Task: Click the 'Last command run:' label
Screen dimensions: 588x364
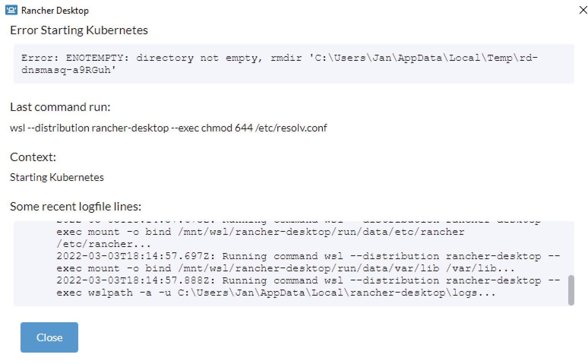Action: (60, 107)
